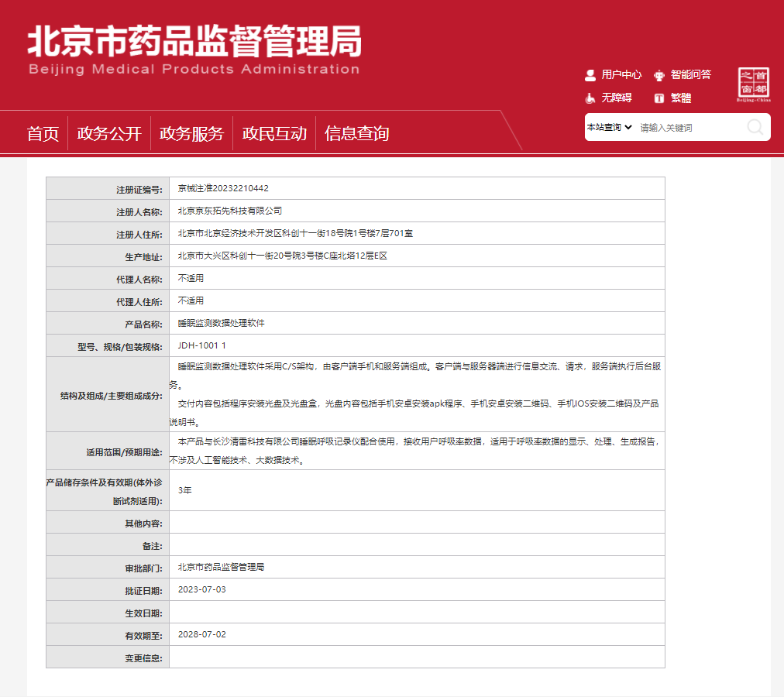
Task: Click the accessibility wheelchair icon
Action: 590,98
